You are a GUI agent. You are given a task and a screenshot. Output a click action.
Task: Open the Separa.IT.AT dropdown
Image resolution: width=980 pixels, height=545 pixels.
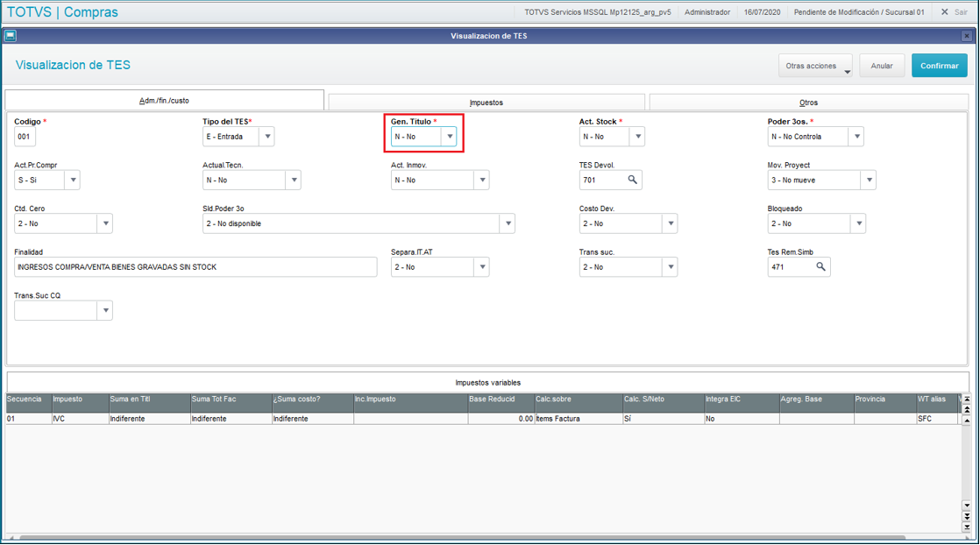[482, 267]
